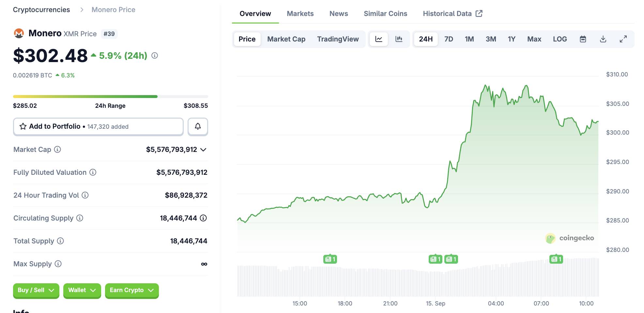Screen dimensions: 644x313
Task: Click info icon next to 18,446,744 circulating value
Action: click(203, 218)
